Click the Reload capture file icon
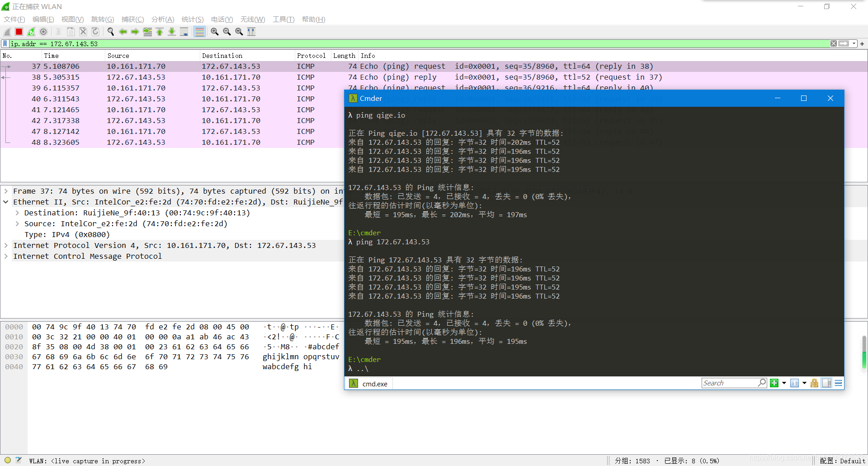Image resolution: width=868 pixels, height=466 pixels. [95, 32]
